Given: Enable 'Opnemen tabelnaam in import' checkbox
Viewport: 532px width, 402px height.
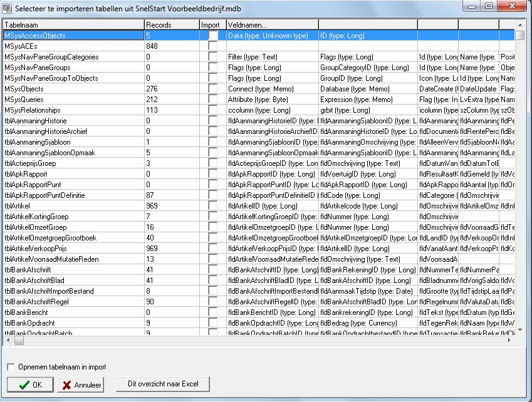Looking at the screenshot, I should coord(11,367).
